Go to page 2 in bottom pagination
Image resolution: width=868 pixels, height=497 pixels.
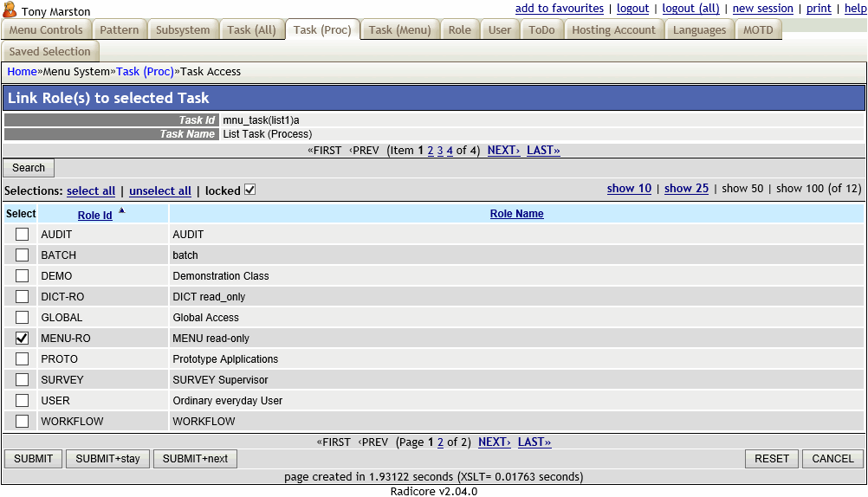pyautogui.click(x=440, y=442)
